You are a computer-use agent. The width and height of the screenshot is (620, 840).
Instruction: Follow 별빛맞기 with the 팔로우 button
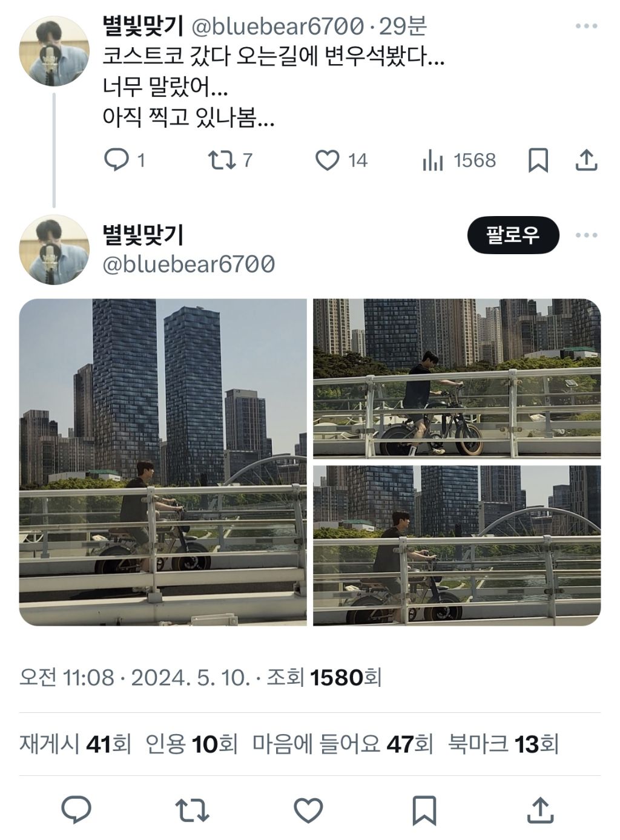(513, 235)
